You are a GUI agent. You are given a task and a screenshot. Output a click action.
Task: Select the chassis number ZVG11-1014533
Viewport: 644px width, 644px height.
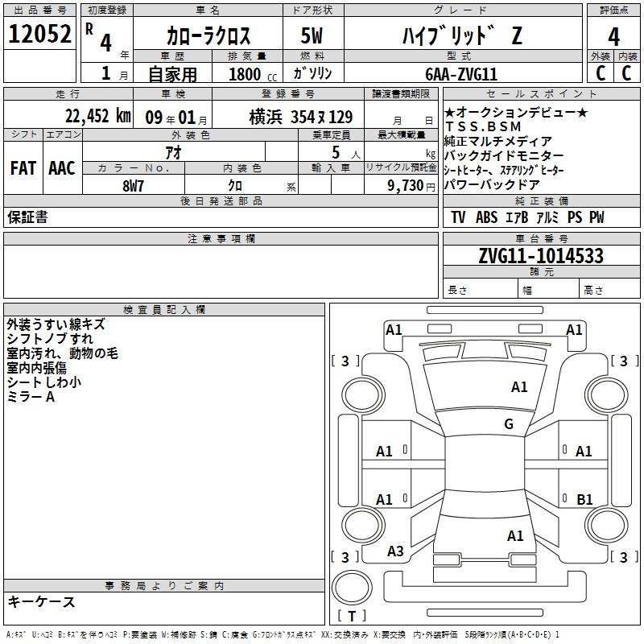[541, 256]
